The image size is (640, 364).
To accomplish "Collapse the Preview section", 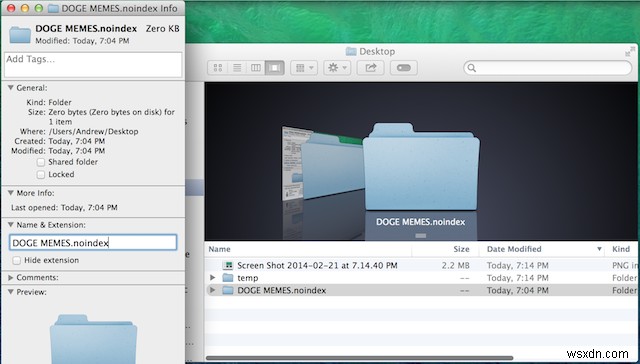I will click(11, 292).
